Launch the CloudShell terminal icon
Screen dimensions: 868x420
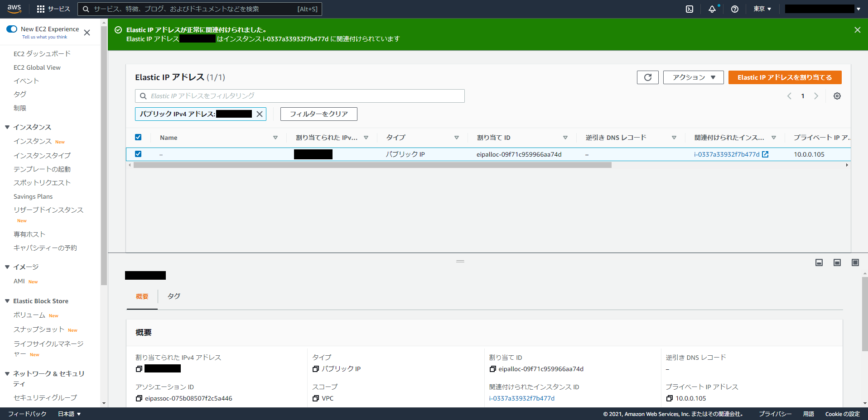click(690, 9)
